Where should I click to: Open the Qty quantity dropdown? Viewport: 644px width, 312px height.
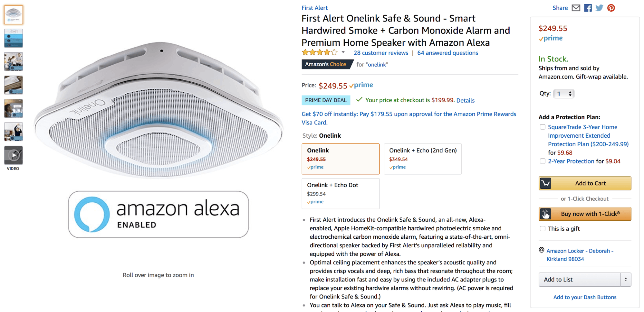pyautogui.click(x=564, y=94)
